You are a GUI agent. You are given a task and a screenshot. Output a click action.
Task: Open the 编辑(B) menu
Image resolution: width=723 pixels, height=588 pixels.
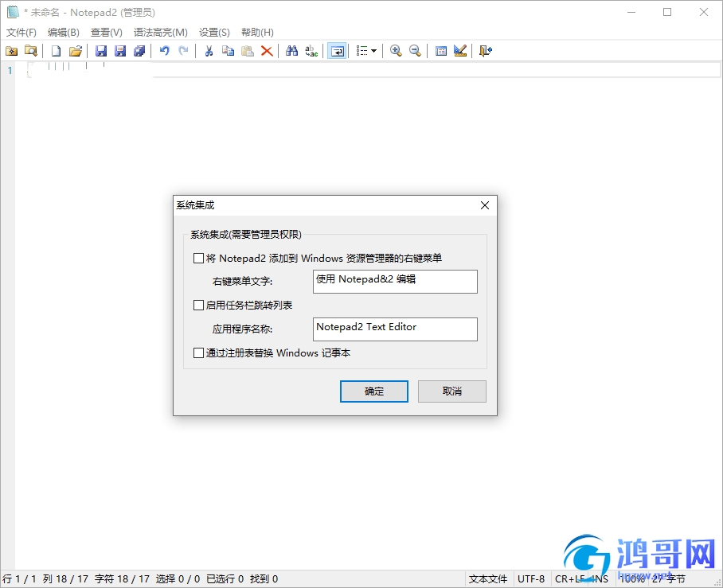pos(63,33)
